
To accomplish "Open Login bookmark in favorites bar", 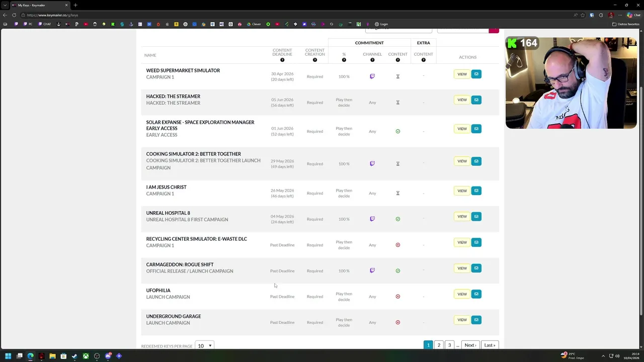I will point(381,24).
